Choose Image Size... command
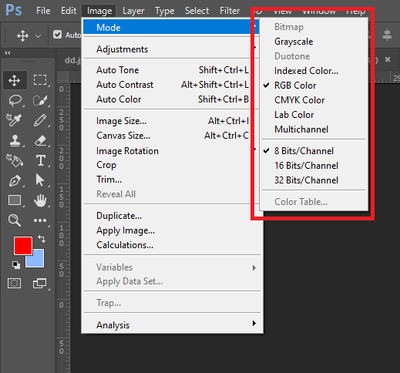This screenshot has height=373, width=400. point(172,121)
